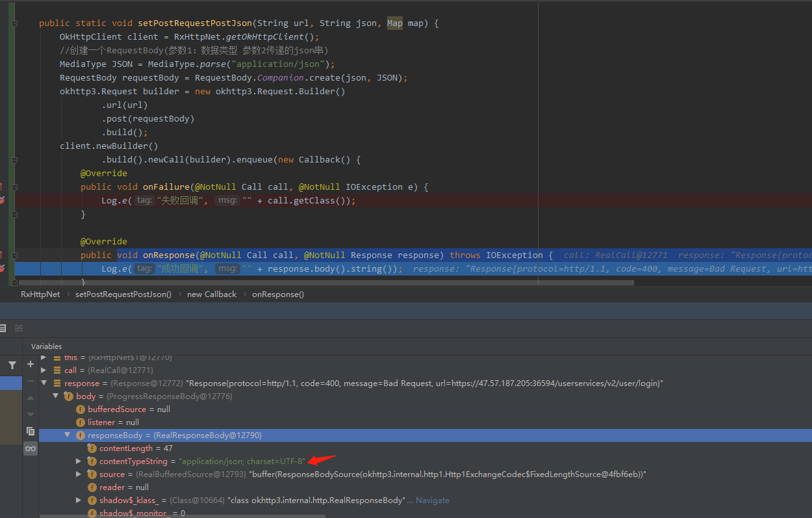
Task: Expand the contentTypeString node
Action: (x=79, y=461)
